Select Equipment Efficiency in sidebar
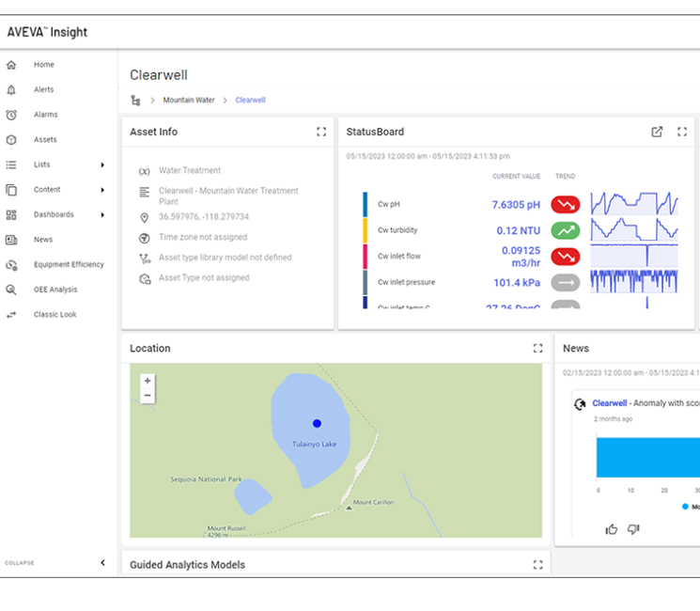Screen dimensions: 700x611 point(69,265)
